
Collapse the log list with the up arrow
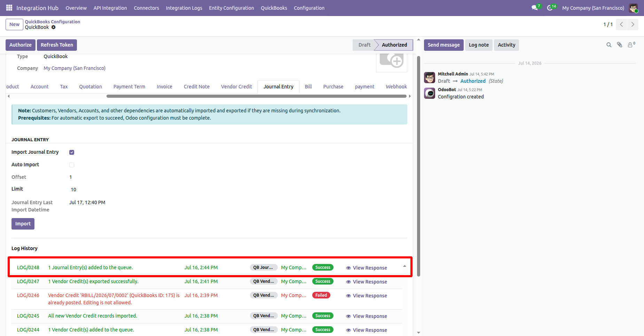point(405,266)
